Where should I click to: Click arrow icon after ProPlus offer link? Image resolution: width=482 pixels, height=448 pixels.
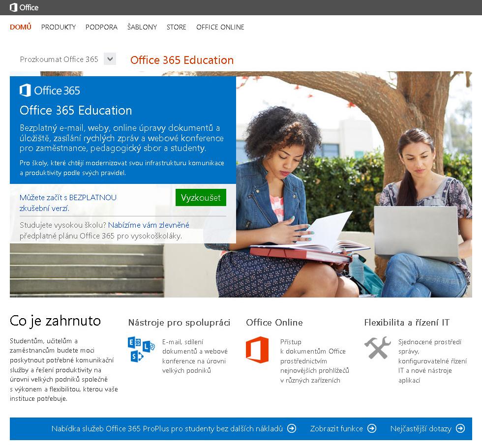tap(291, 428)
